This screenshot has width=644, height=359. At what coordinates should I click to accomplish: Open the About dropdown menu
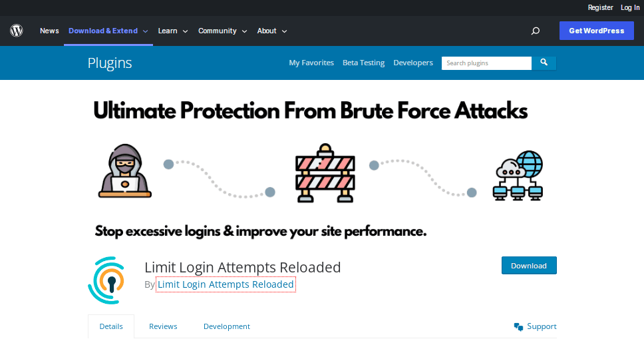pos(272,31)
